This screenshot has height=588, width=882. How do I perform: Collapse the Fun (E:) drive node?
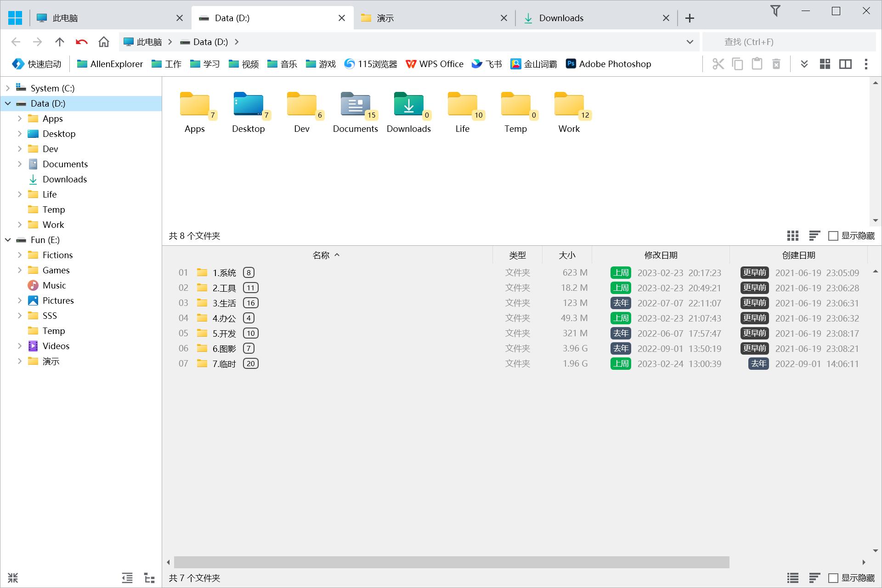8,240
